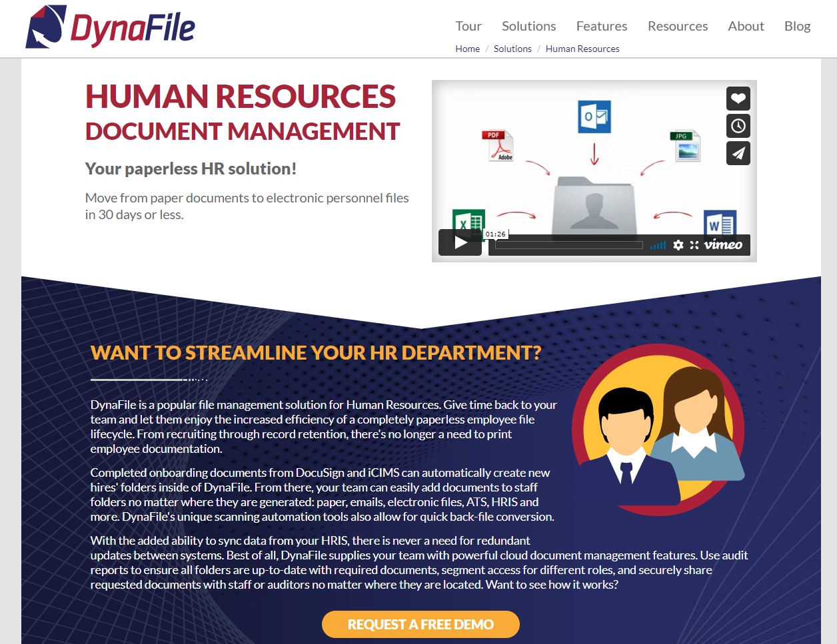Viewport: 837px width, 644px height.
Task: Enter fullscreen on the video player
Action: pos(694,245)
